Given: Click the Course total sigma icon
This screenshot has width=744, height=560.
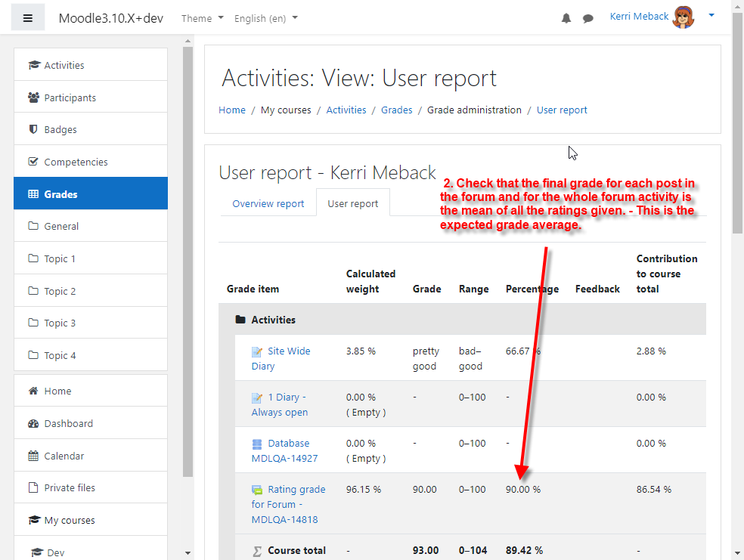Looking at the screenshot, I should (257, 551).
